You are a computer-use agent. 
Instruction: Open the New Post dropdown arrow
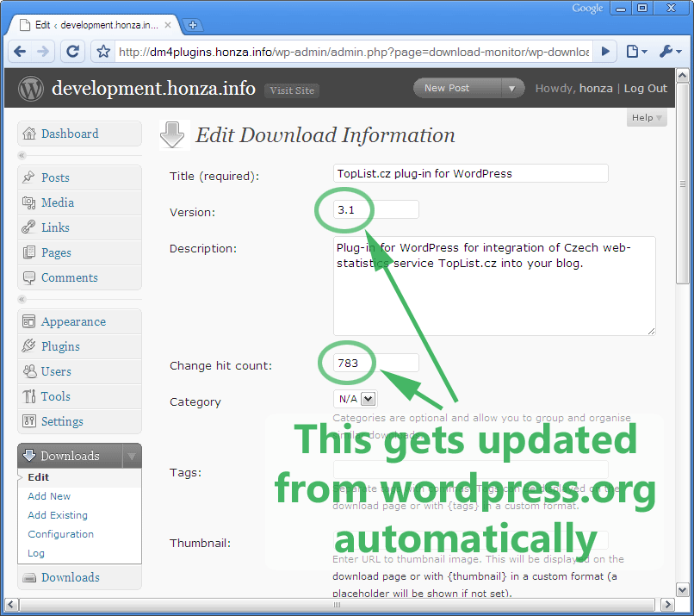click(x=512, y=88)
